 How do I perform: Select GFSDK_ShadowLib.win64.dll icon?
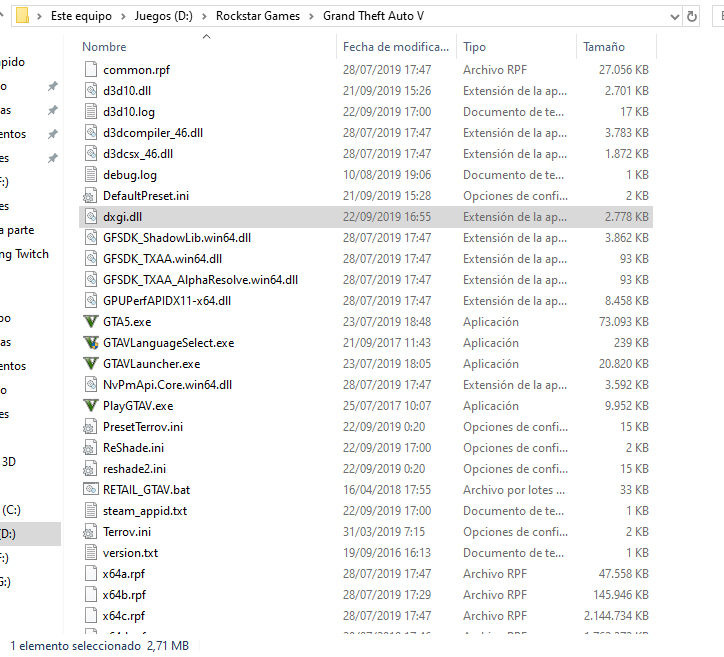pos(91,237)
